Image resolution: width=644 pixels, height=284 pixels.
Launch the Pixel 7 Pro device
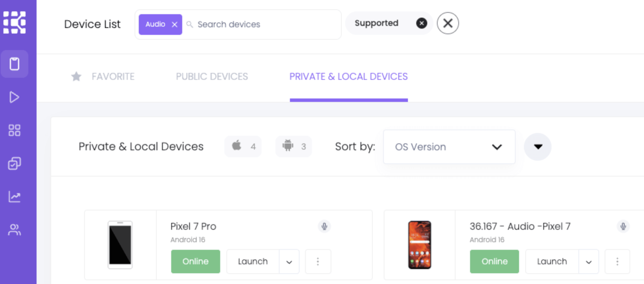(x=253, y=262)
